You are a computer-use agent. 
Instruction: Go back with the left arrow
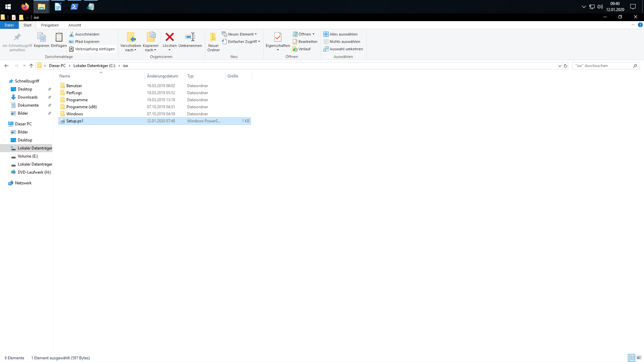click(x=6, y=66)
